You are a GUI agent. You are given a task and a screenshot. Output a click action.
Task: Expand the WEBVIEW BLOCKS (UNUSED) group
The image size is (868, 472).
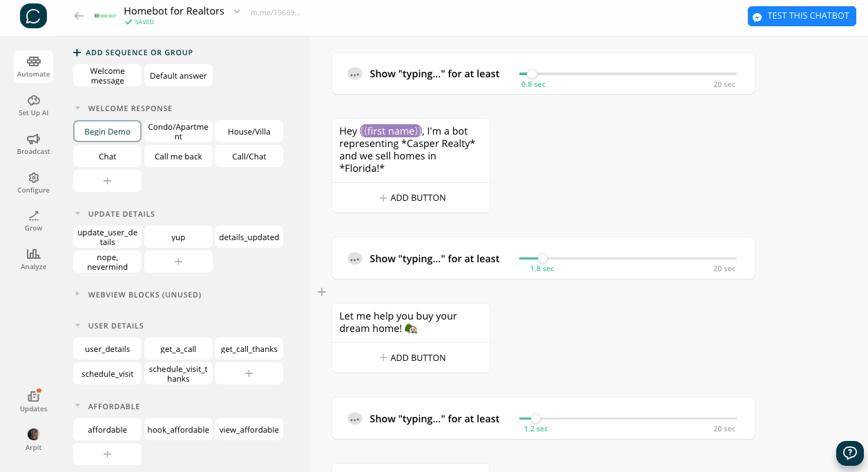coord(77,294)
